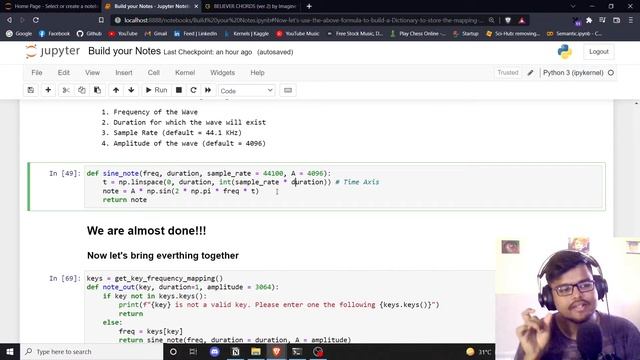640x360 pixels.
Task: Open the Github bookmark
Action: pyautogui.click(x=89, y=33)
